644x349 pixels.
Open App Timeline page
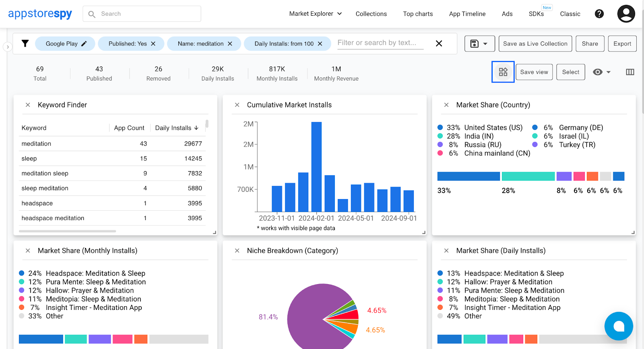point(467,14)
